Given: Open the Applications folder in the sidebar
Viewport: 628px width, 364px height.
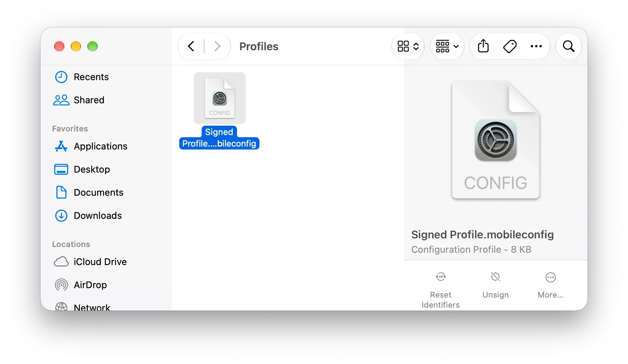Looking at the screenshot, I should click(91, 146).
